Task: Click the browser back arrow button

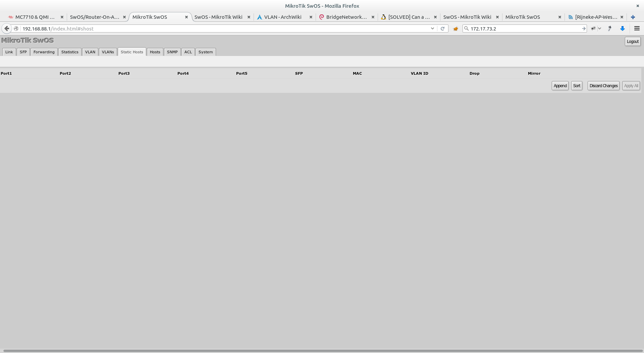Action: (7, 28)
